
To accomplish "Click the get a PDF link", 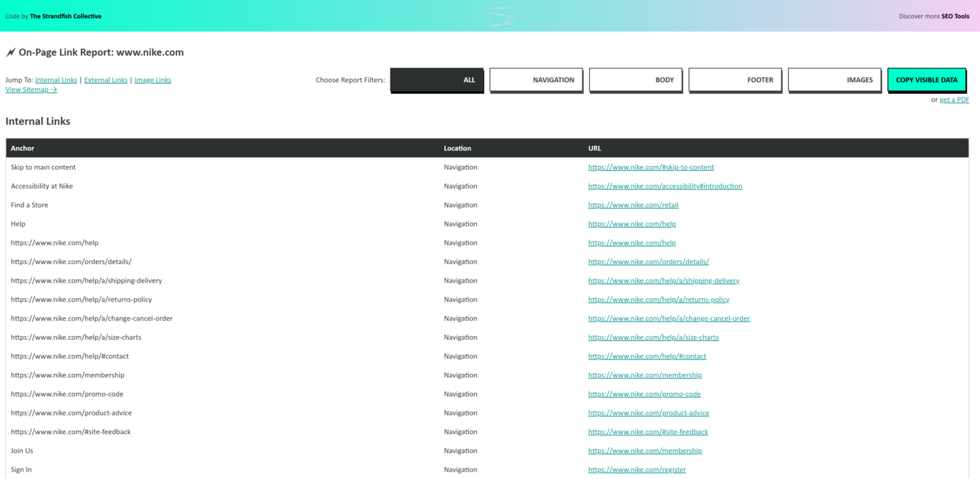I will 954,100.
